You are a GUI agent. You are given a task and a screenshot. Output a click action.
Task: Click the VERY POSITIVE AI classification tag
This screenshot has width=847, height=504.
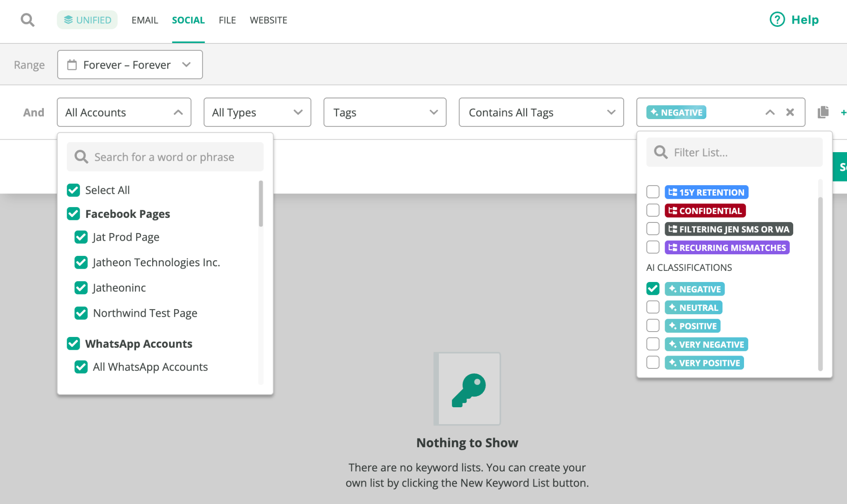[x=704, y=363]
